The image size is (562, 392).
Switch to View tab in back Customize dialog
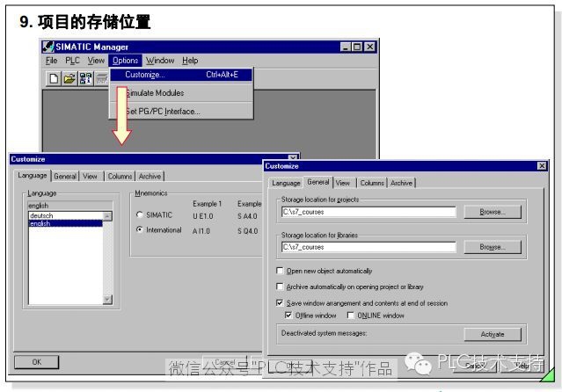[90, 177]
